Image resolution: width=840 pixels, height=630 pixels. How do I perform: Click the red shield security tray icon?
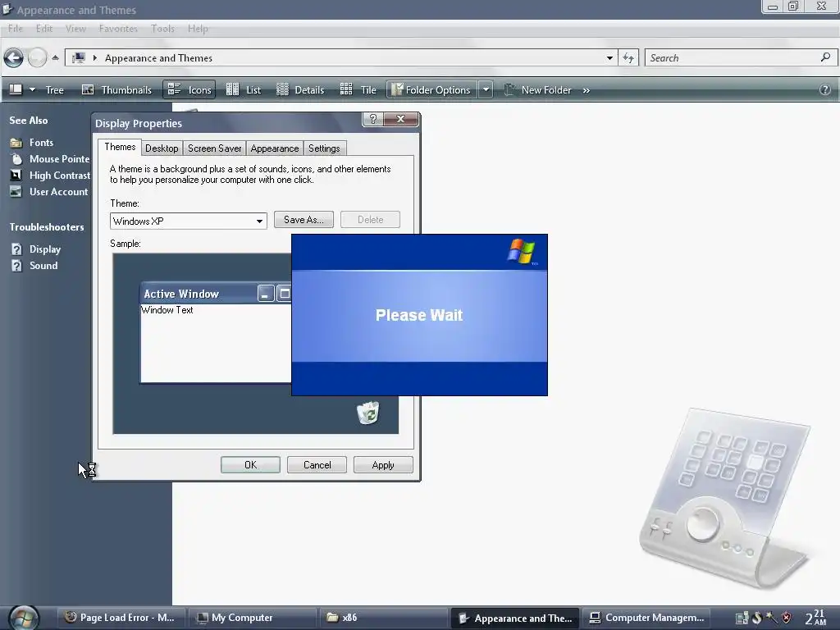(x=787, y=618)
